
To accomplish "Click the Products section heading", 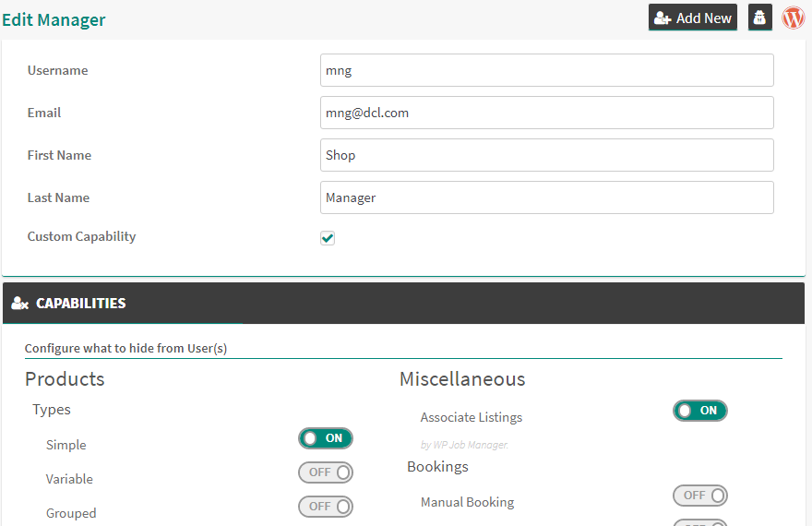I will tap(65, 379).
